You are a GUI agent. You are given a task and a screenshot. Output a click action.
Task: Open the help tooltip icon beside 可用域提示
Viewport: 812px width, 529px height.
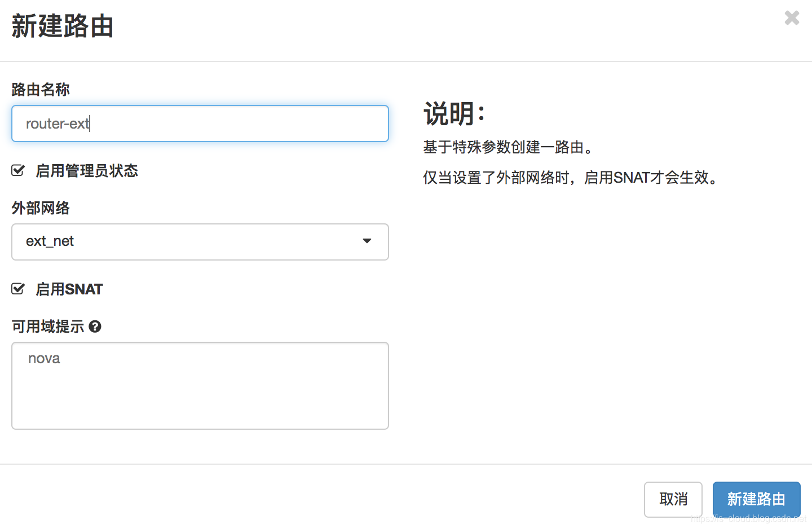tap(95, 327)
